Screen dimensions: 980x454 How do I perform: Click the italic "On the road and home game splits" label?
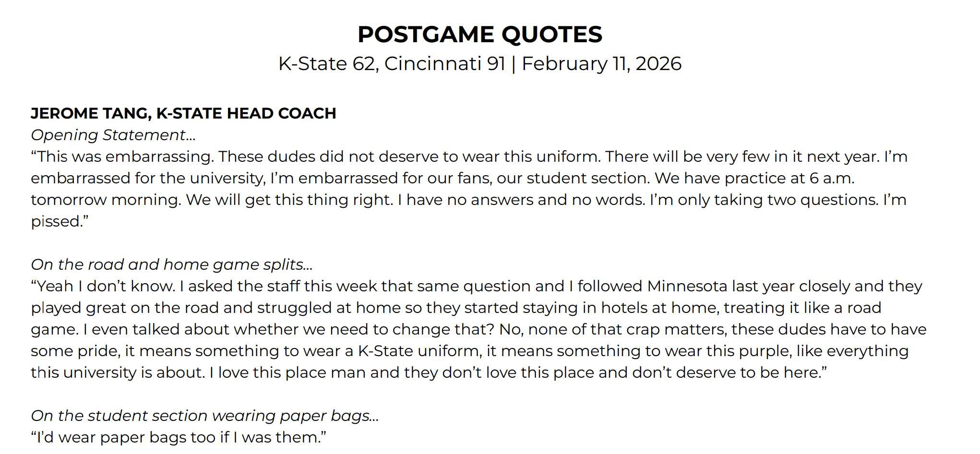(x=171, y=264)
